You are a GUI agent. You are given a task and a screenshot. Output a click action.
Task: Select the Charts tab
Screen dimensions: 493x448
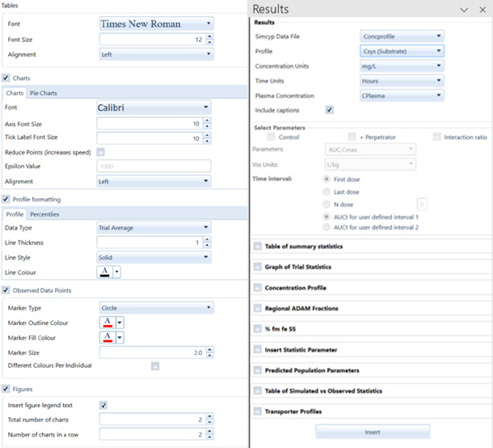click(15, 93)
